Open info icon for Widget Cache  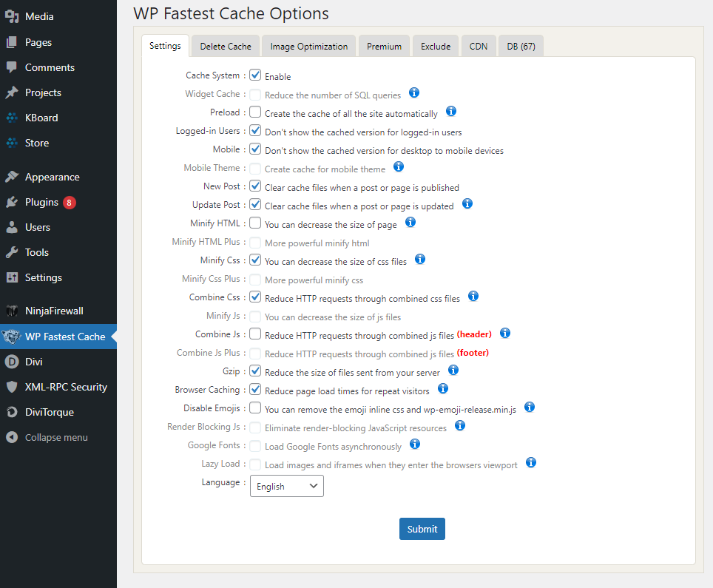click(413, 92)
